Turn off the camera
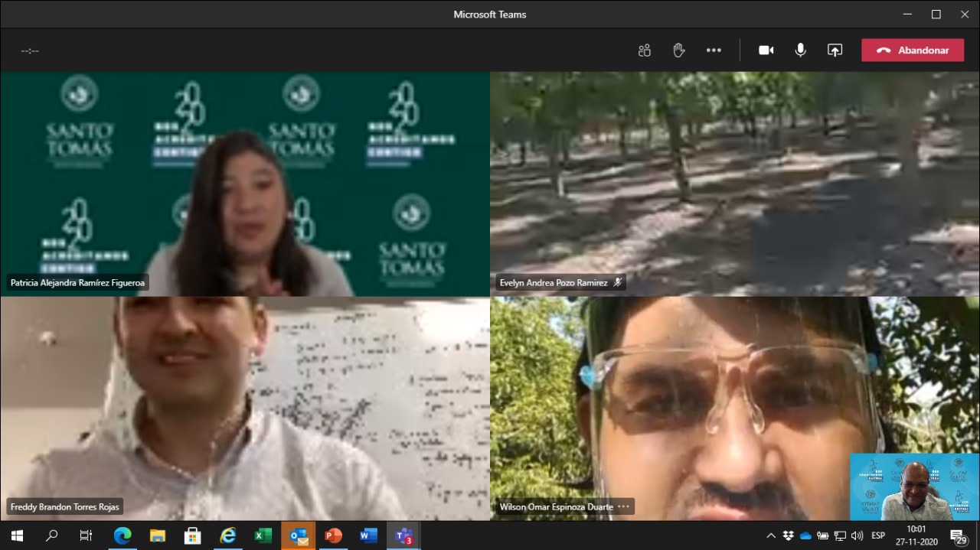The height and width of the screenshot is (550, 980). click(766, 50)
